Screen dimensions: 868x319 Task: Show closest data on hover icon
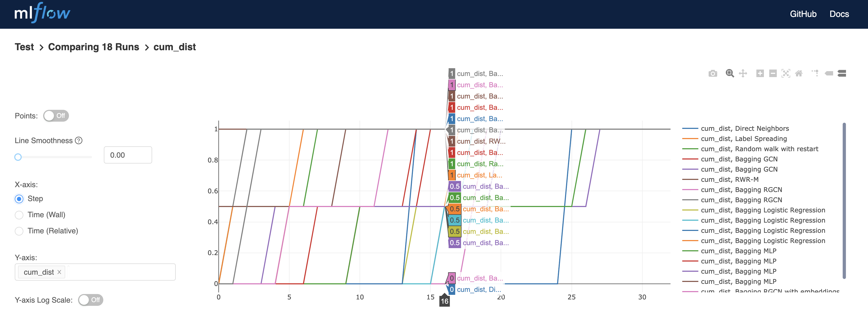829,74
